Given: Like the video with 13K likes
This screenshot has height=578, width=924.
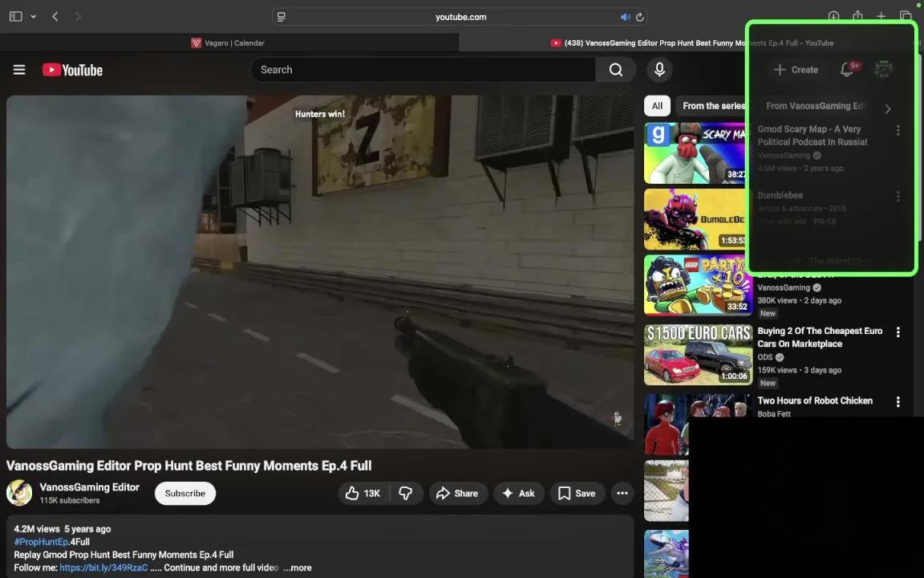Looking at the screenshot, I should point(363,493).
